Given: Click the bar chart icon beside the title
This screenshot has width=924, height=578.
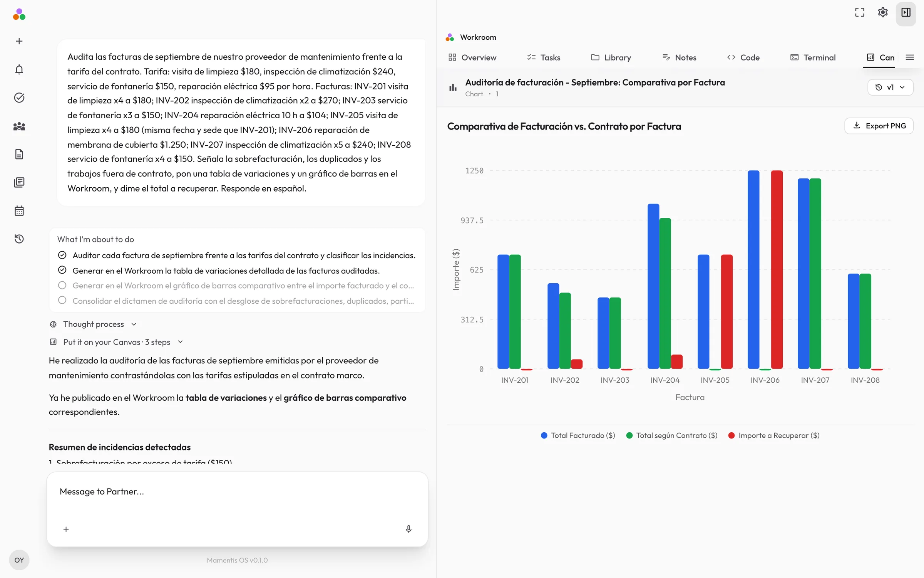Looking at the screenshot, I should (x=453, y=87).
